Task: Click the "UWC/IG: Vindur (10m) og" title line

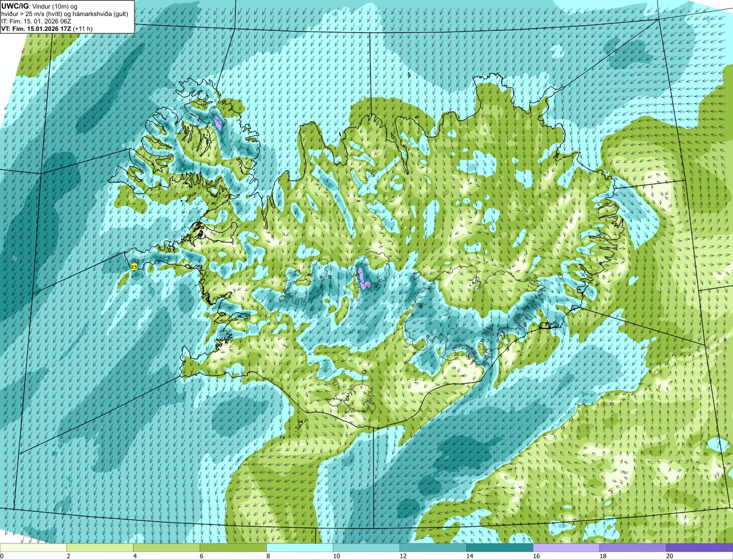Action: 39,6
